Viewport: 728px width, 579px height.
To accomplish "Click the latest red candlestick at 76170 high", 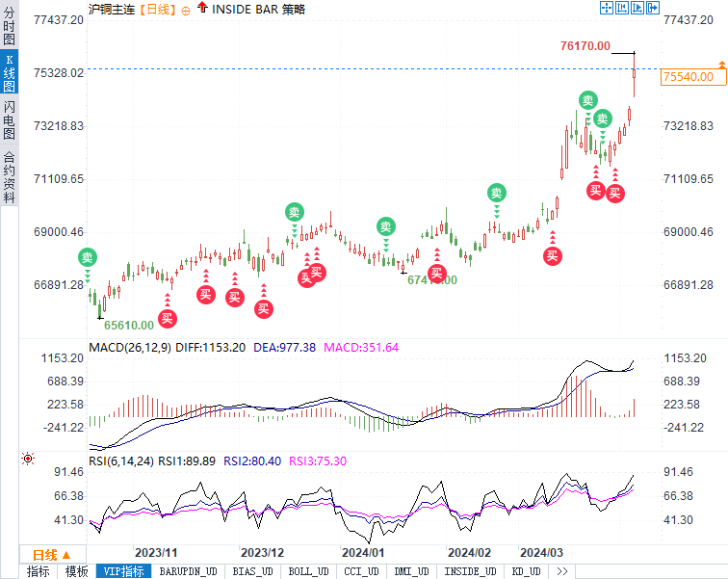I will point(635,74).
